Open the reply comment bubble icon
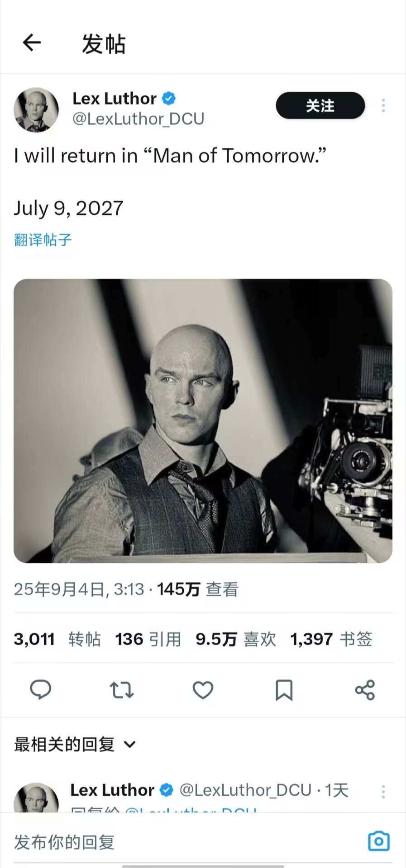 point(40,690)
